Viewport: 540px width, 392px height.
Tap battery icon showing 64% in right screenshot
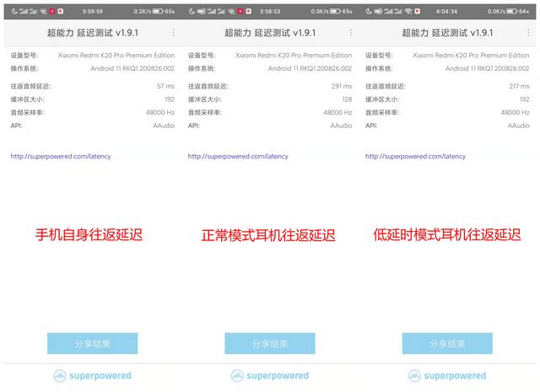(512, 11)
